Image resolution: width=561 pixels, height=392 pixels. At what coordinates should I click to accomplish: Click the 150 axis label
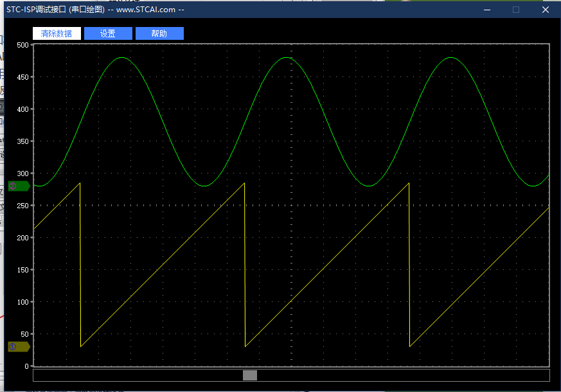pos(22,270)
